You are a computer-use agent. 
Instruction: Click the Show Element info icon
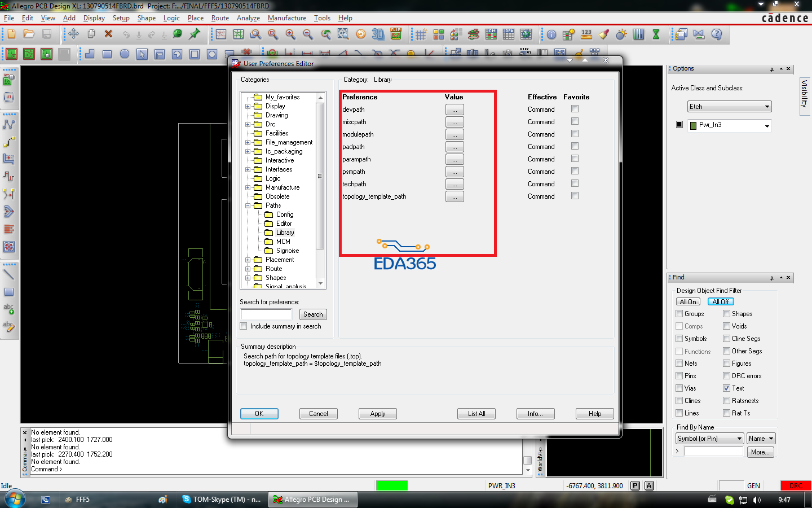click(x=551, y=34)
